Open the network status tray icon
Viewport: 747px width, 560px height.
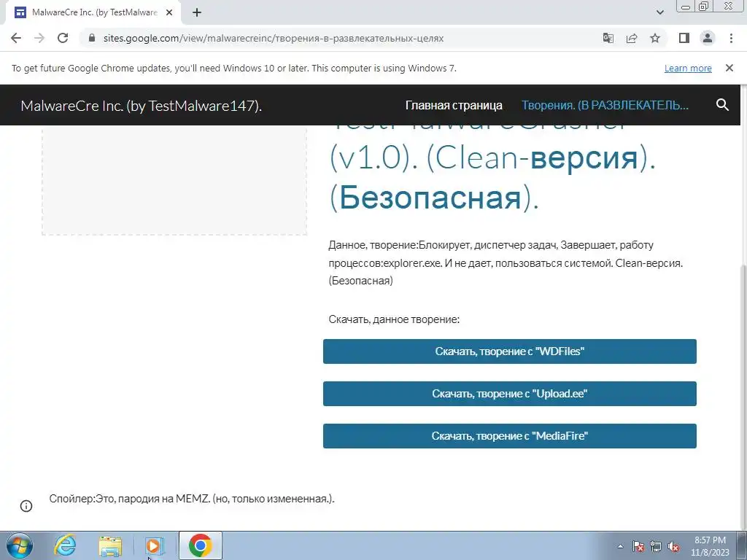click(656, 547)
